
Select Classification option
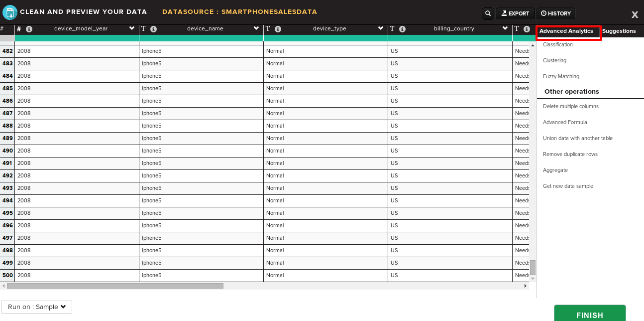(558, 44)
